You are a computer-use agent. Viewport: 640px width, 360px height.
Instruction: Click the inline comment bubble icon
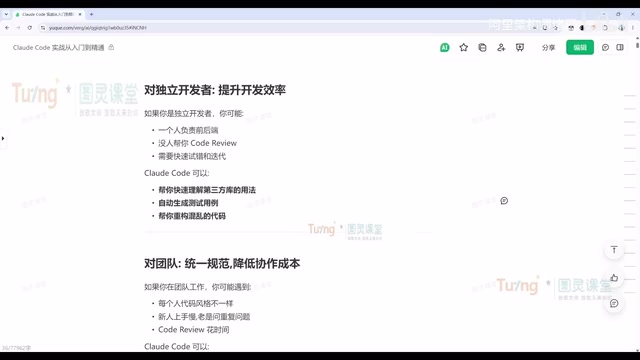[504, 200]
